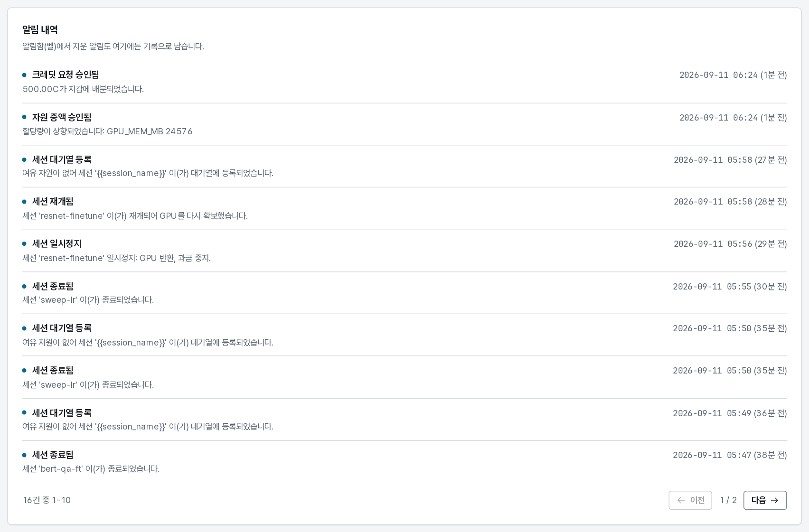809x532 pixels.
Task: Select the 자원 증액 승인됨 notification title
Action: click(62, 117)
